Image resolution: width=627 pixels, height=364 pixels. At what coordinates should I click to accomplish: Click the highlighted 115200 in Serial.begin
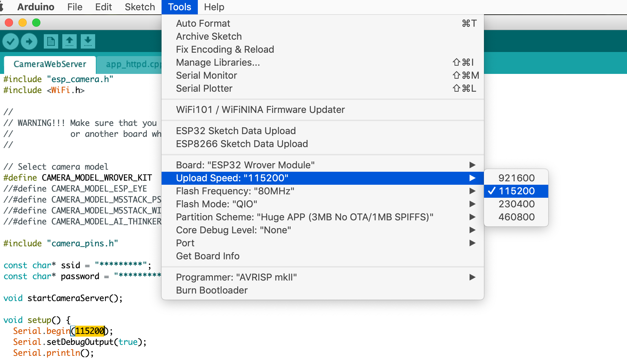tap(90, 331)
